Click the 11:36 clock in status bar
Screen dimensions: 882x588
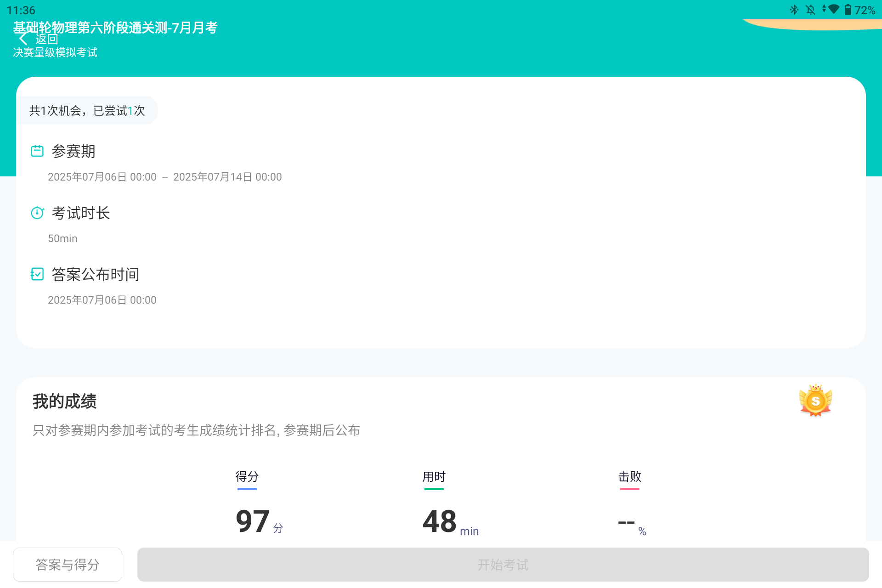pyautogui.click(x=21, y=10)
